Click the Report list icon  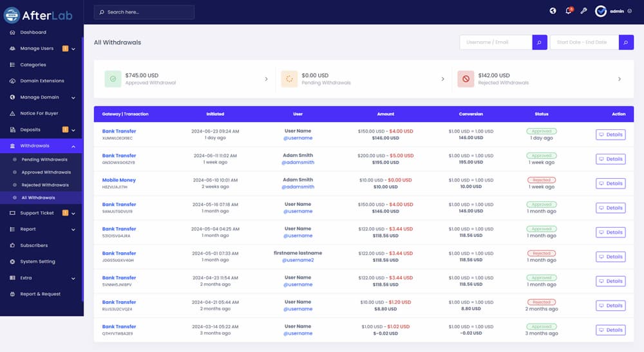click(x=12, y=229)
